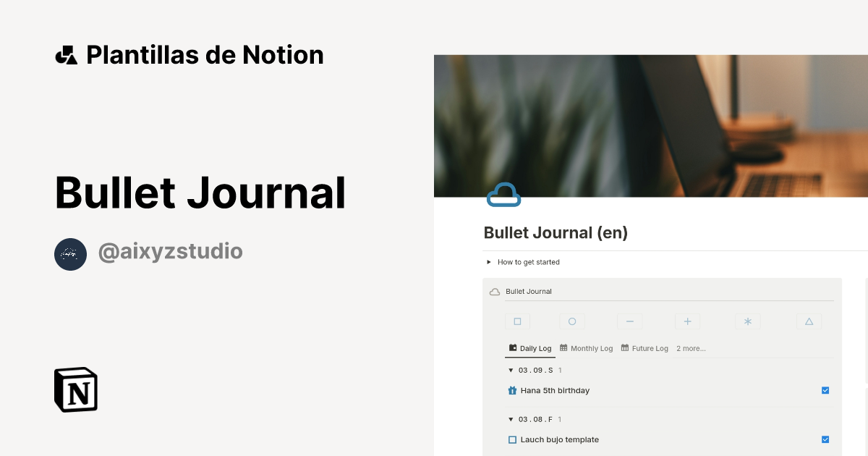Click the gift icon beside Hana 5th birthday
This screenshot has width=868, height=456.
click(x=512, y=390)
